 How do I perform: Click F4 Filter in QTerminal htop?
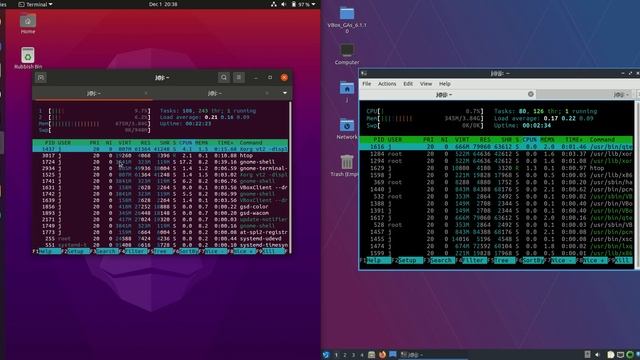471,260
